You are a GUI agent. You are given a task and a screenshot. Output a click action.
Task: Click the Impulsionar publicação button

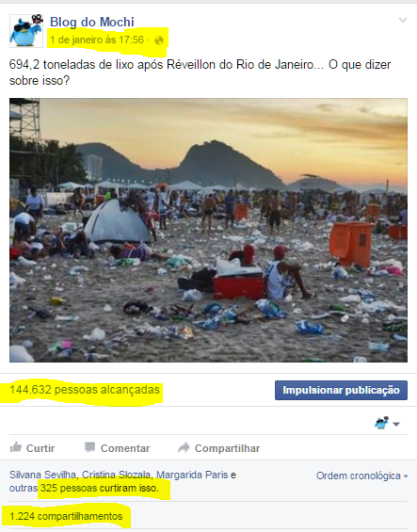(341, 390)
